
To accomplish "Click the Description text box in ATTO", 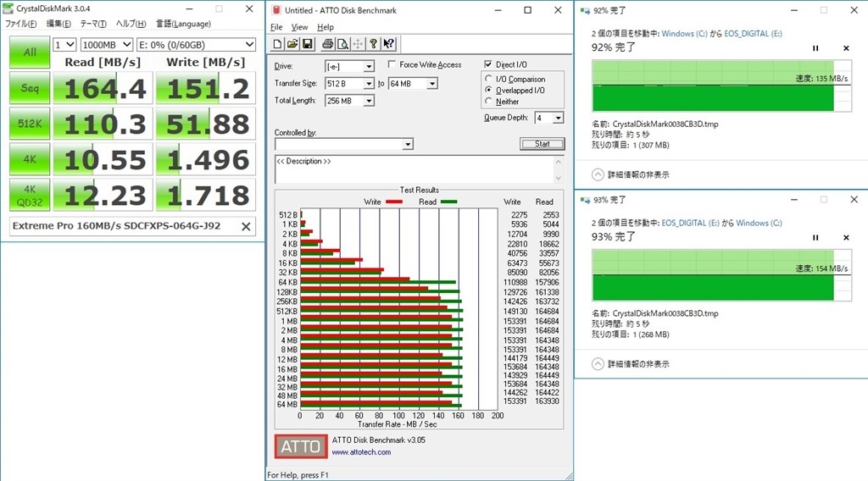I will tap(414, 169).
